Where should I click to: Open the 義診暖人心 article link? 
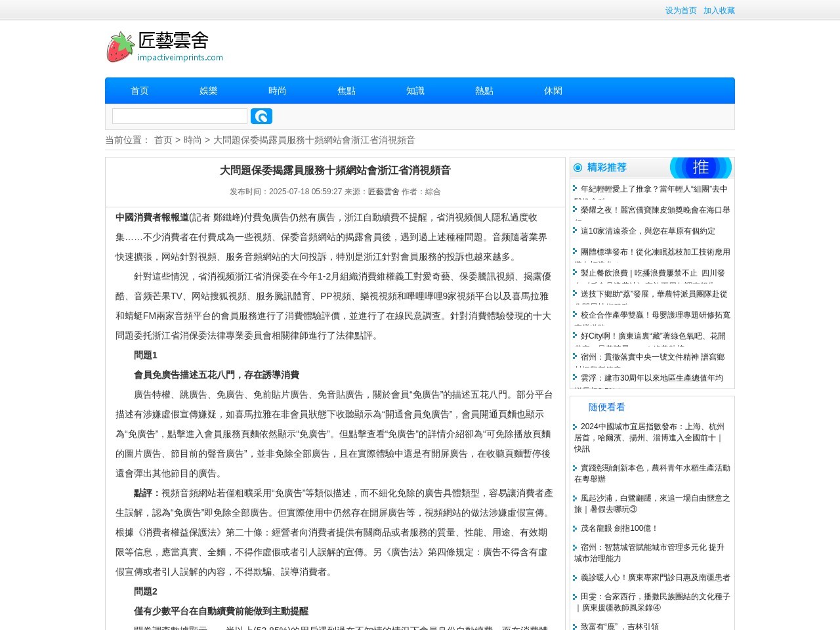pyautogui.click(x=654, y=577)
